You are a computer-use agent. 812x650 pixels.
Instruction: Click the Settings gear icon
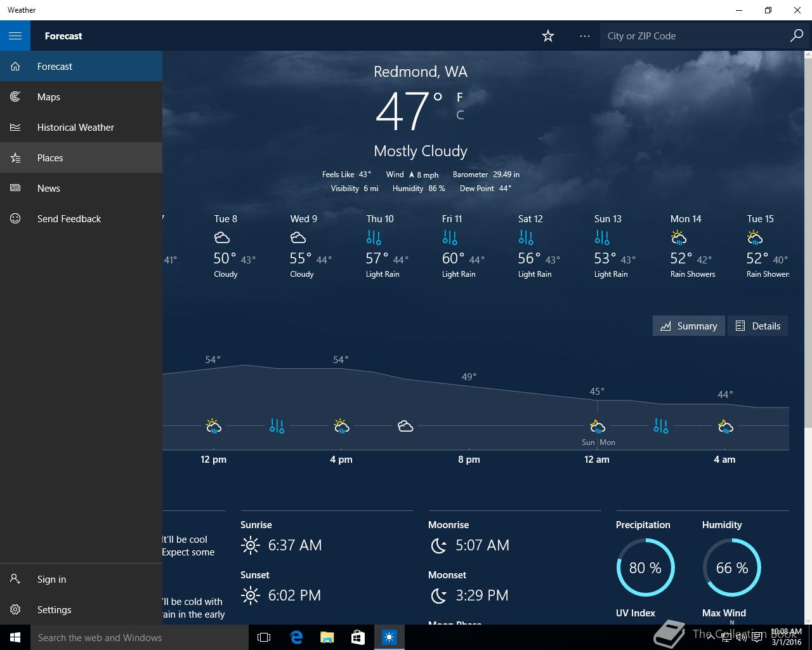(x=15, y=609)
